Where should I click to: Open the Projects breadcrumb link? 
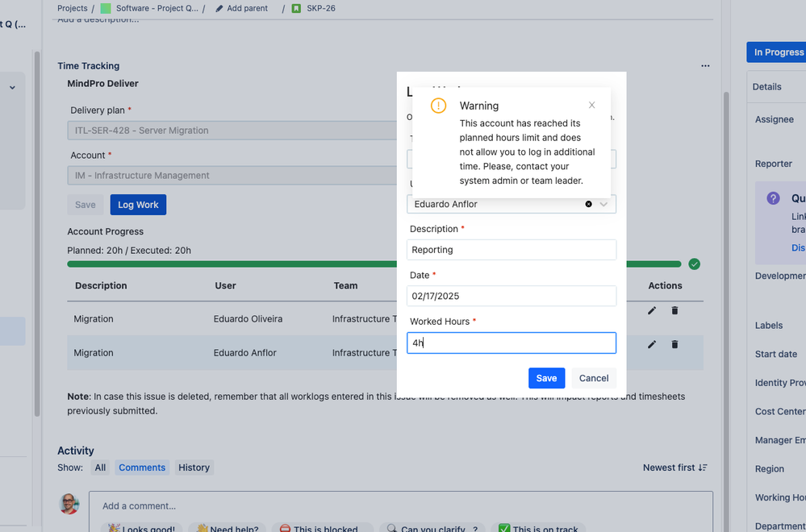click(73, 8)
